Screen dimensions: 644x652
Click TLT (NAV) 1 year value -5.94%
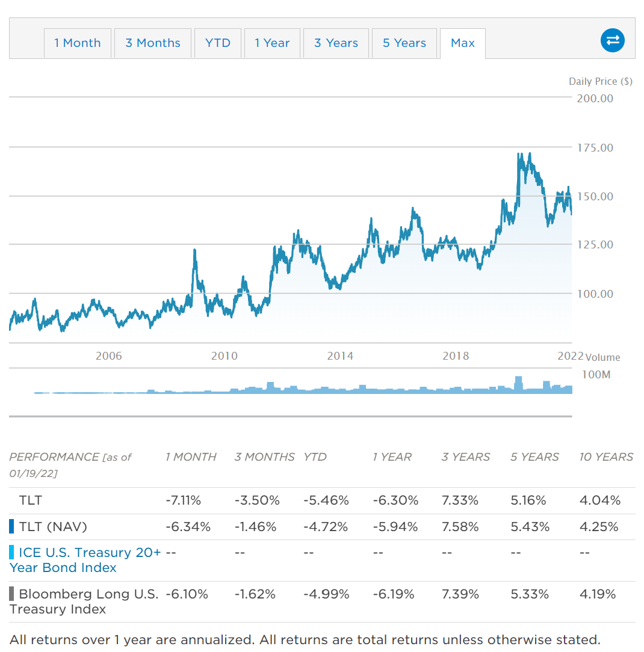[395, 526]
